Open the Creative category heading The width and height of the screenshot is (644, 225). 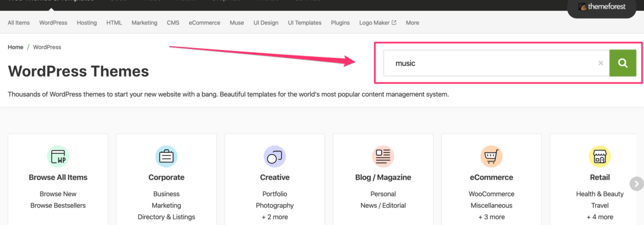pyautogui.click(x=275, y=177)
